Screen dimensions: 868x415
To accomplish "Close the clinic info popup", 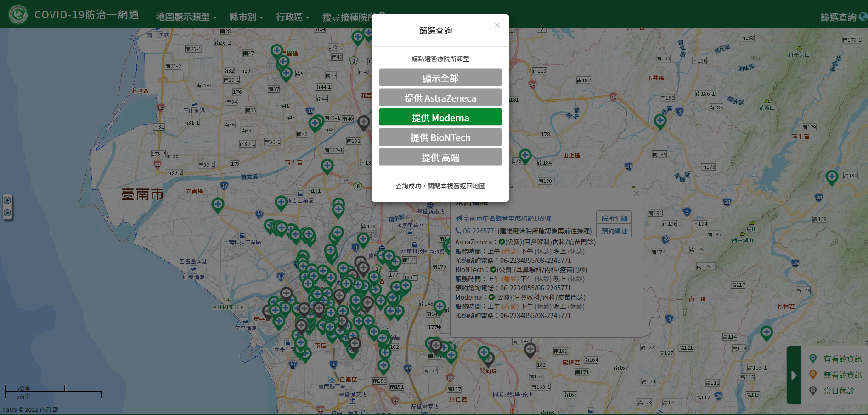I will tap(636, 193).
